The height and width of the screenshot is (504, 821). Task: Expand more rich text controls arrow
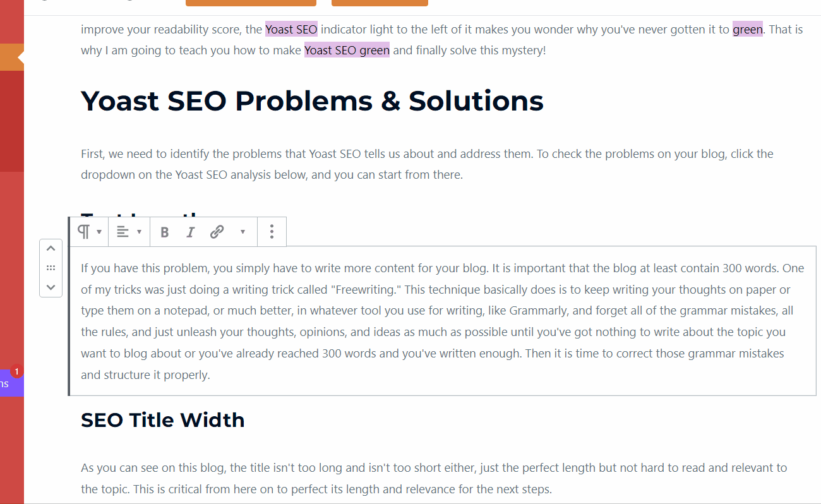(243, 232)
